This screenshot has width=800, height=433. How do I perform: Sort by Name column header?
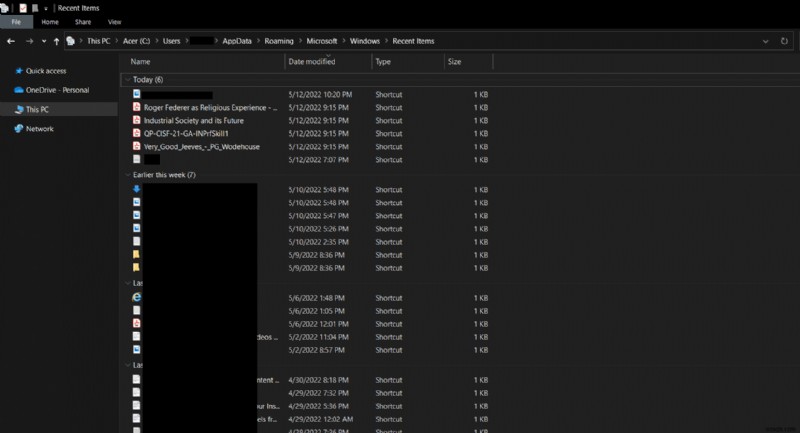[140, 62]
